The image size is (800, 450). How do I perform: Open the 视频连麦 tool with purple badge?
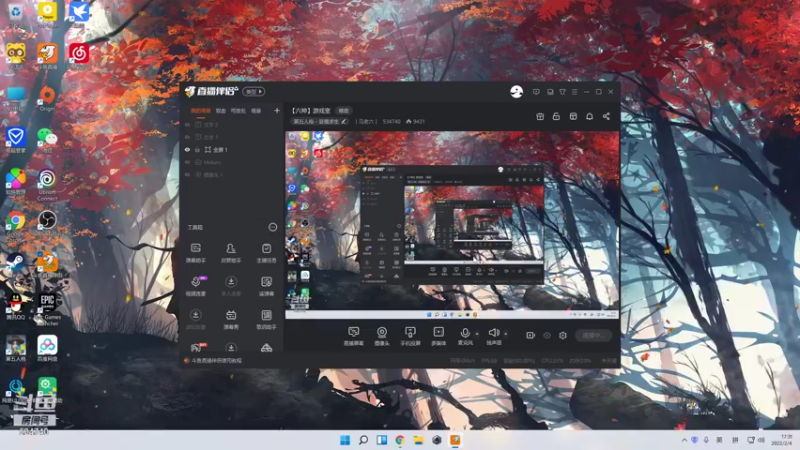tap(195, 286)
